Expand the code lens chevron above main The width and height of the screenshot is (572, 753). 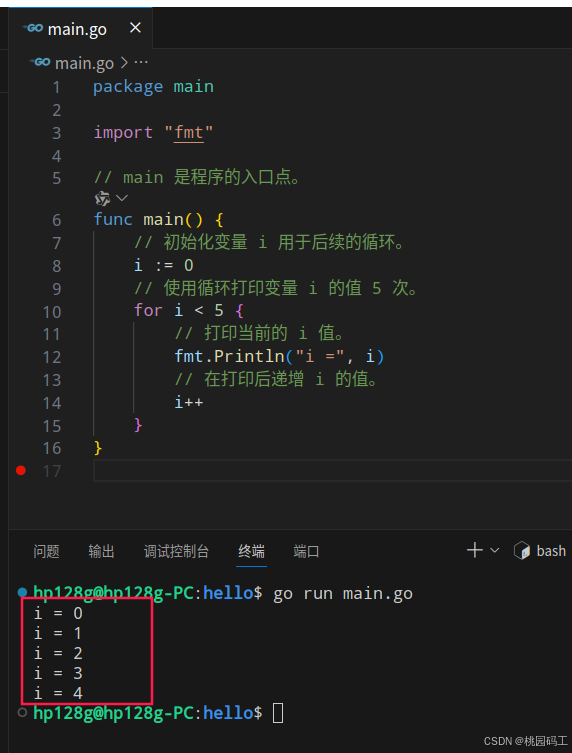coord(122,198)
